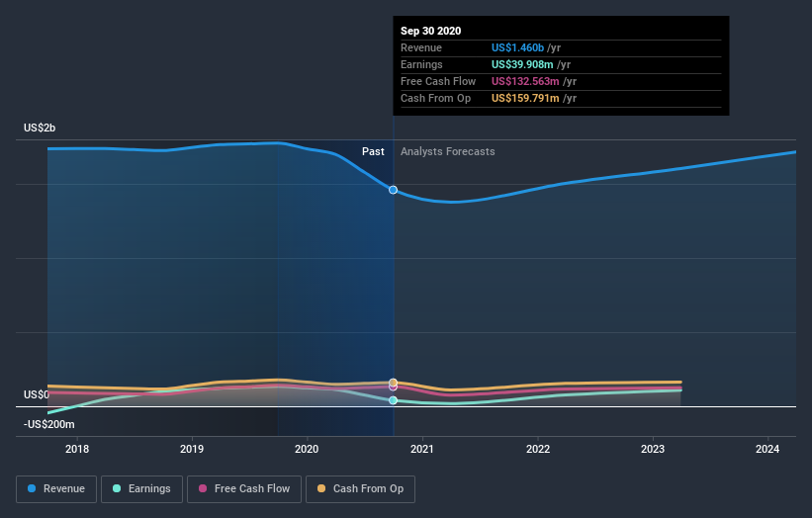The height and width of the screenshot is (518, 812).
Task: Click the 2018 x-axis label
Action: point(77,449)
